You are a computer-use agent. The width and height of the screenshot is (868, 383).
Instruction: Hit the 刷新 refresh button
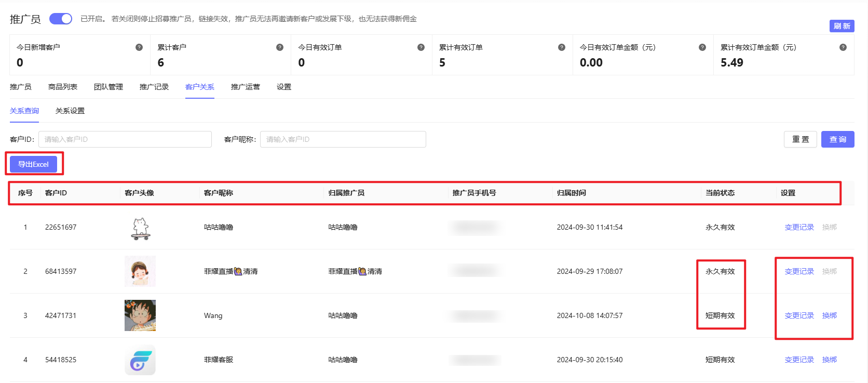pos(842,26)
